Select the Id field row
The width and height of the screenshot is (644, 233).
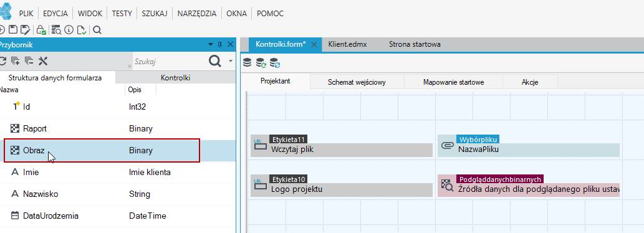point(118,107)
